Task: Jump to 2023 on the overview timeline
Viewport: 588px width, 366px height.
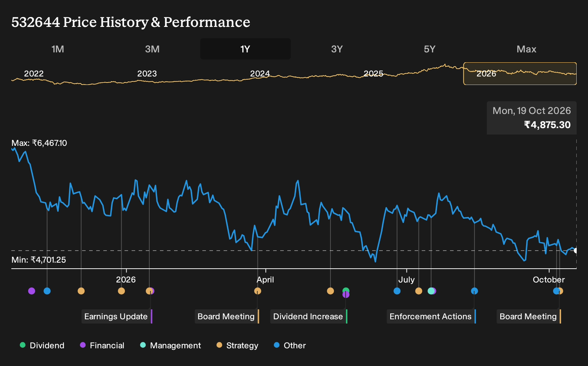Action: point(147,74)
